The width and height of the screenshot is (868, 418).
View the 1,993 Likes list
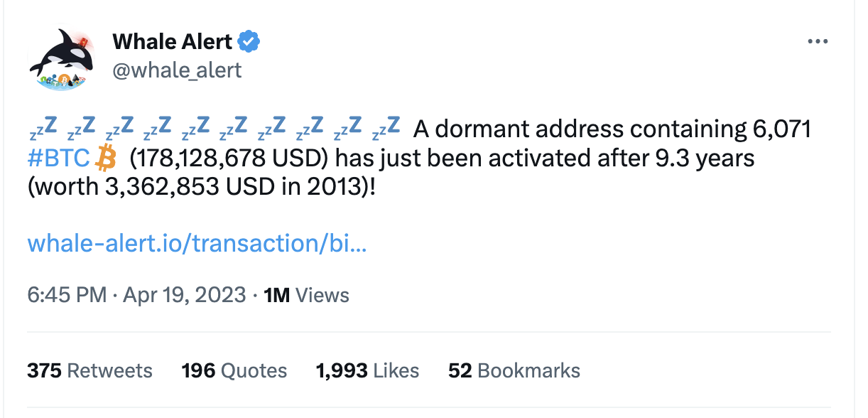coord(367,370)
